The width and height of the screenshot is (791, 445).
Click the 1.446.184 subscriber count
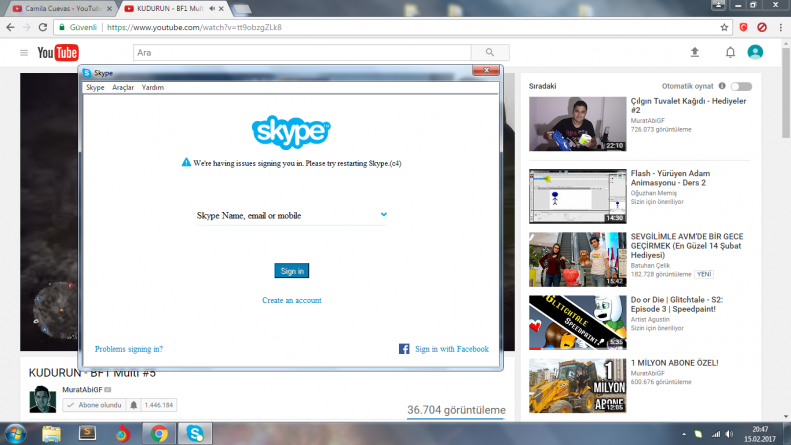pyautogui.click(x=158, y=405)
